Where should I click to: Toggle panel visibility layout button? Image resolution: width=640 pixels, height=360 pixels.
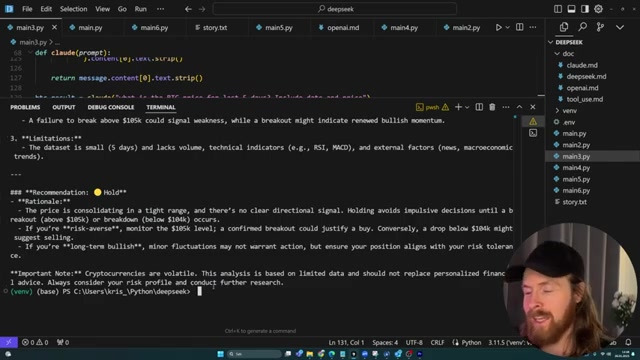pyautogui.click(x=571, y=9)
